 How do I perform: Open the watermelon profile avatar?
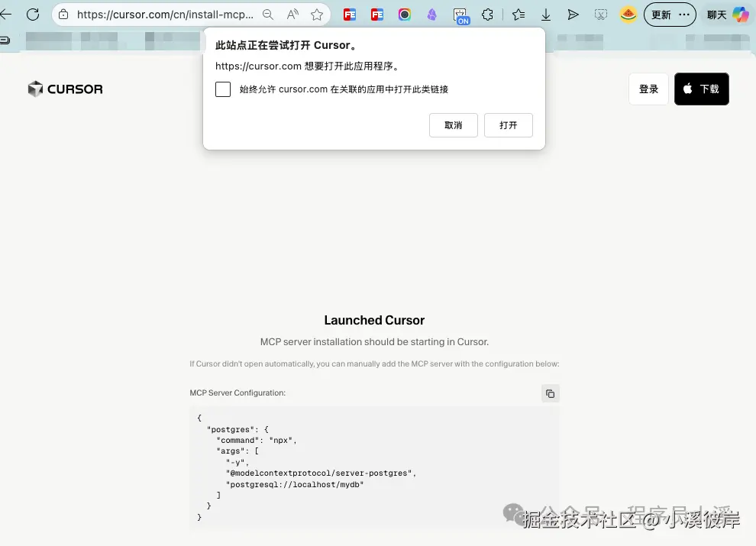tap(628, 15)
